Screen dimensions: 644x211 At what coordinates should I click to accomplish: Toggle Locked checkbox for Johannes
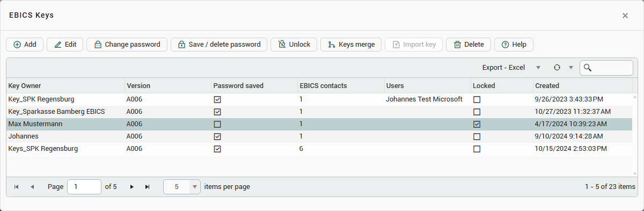point(477,136)
